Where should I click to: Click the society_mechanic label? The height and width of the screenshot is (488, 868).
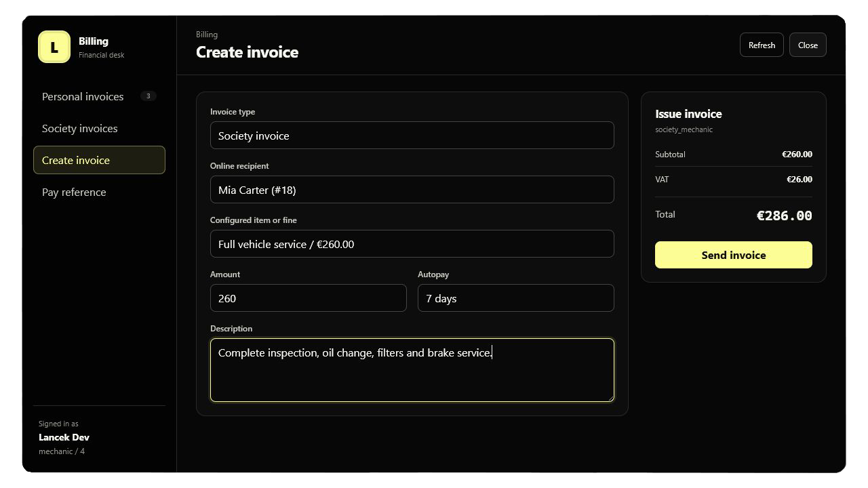pyautogui.click(x=684, y=129)
